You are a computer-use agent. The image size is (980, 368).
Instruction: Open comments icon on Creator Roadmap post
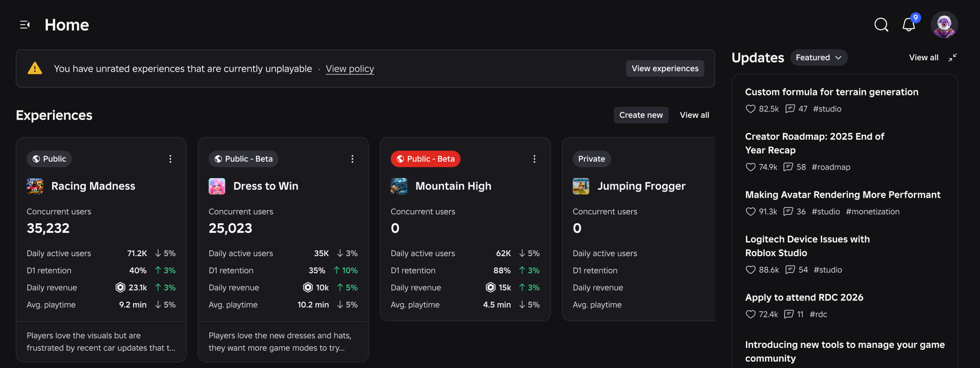788,167
